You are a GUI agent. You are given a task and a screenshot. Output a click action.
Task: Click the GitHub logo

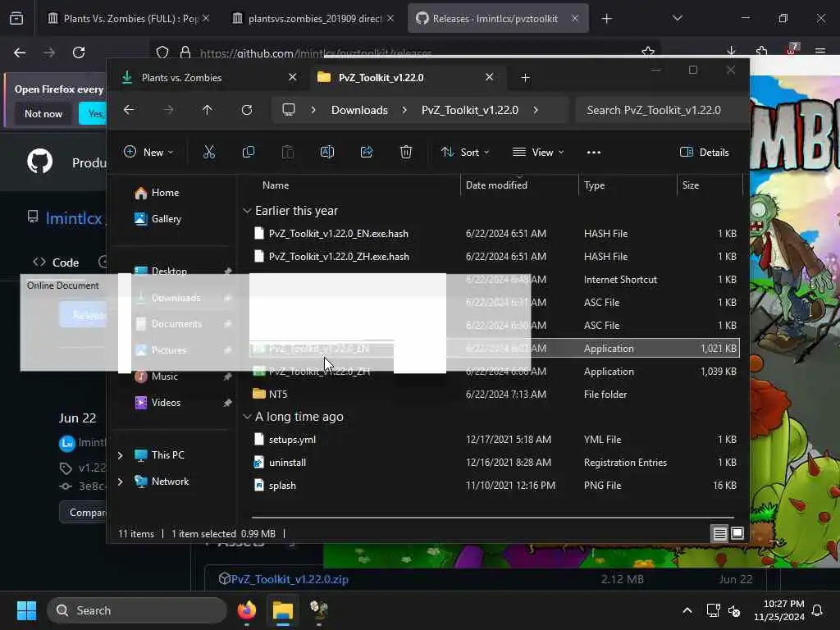[40, 162]
